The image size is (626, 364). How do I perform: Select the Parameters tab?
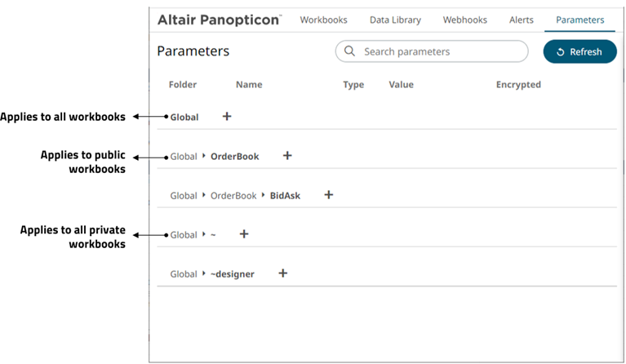coord(579,20)
